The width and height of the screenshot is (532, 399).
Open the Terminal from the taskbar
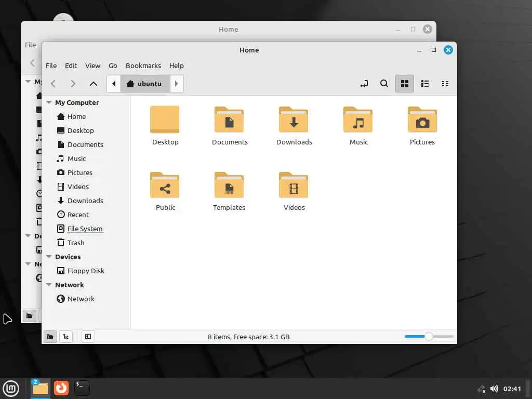pos(82,388)
